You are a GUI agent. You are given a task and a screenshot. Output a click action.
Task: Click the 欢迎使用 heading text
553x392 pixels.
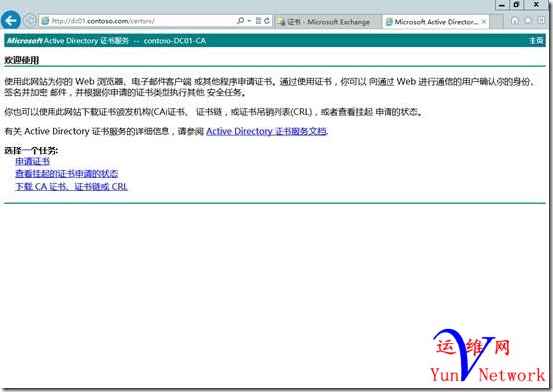(x=21, y=60)
